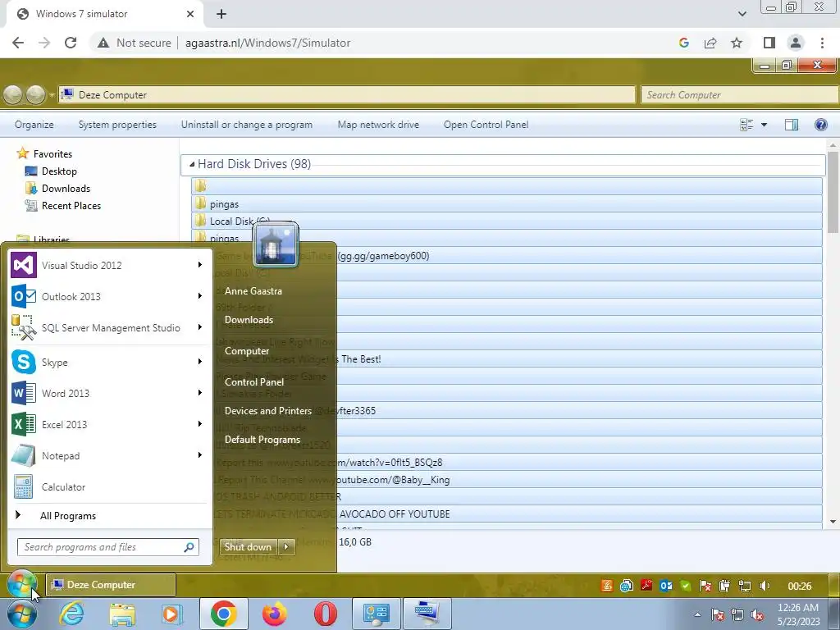Open the explorer Help question-mark icon
The width and height of the screenshot is (840, 630).
click(820, 125)
